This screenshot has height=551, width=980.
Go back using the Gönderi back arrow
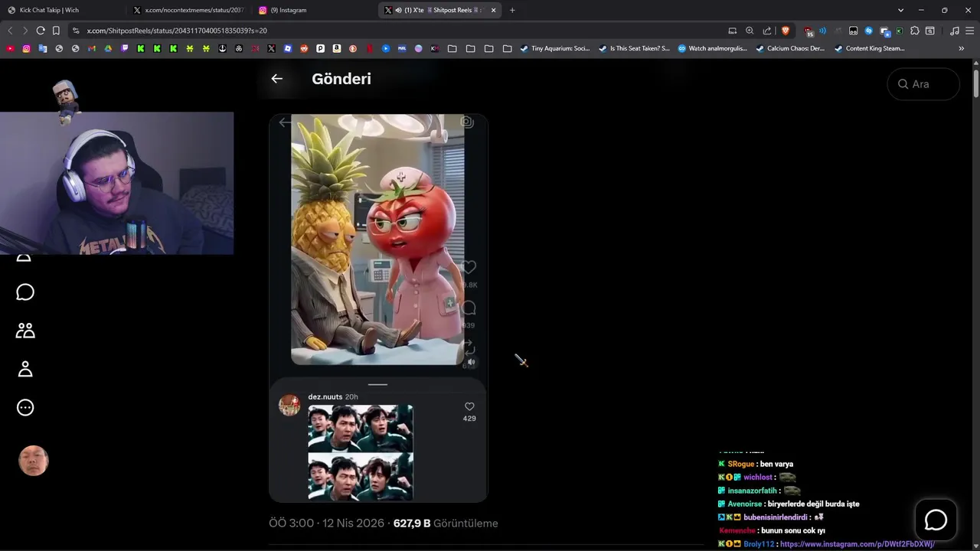tap(277, 79)
